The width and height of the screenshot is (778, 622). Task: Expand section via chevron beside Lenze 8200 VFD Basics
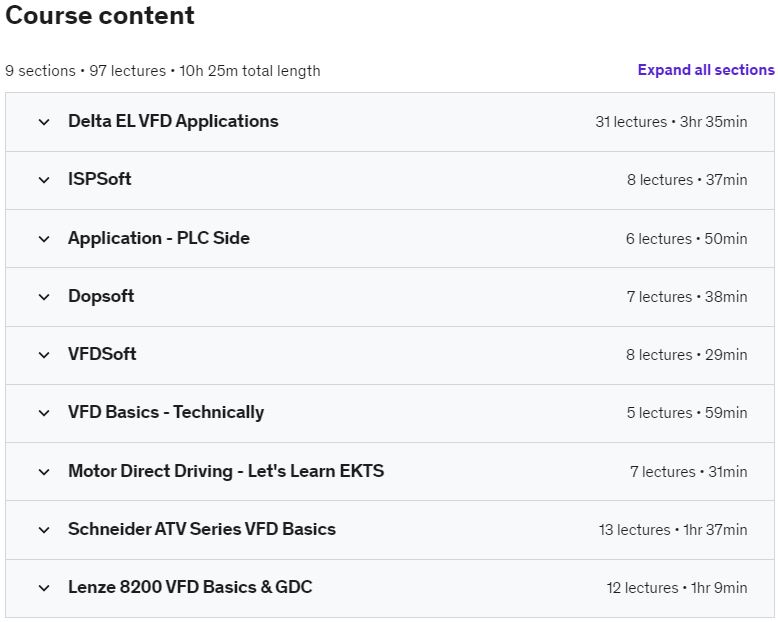tap(44, 588)
